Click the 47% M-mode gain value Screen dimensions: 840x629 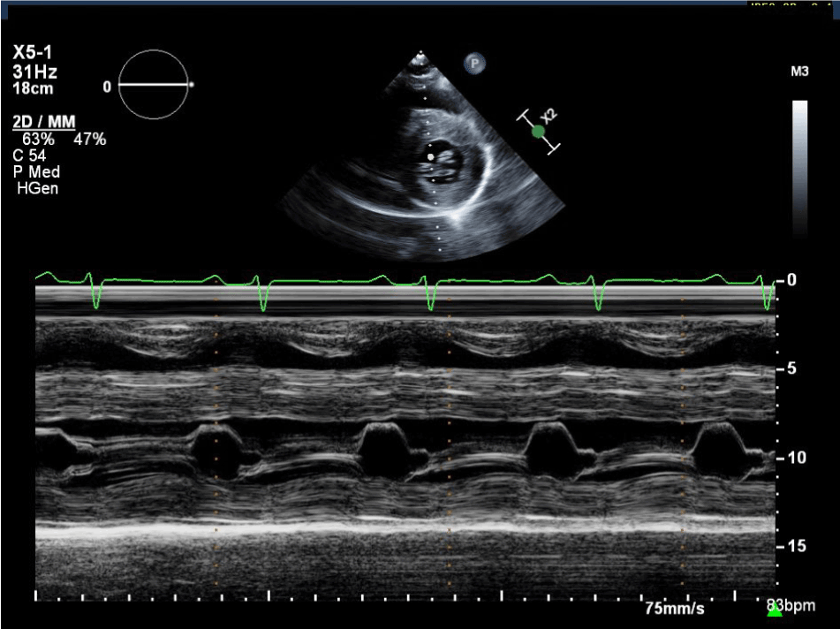(x=89, y=139)
